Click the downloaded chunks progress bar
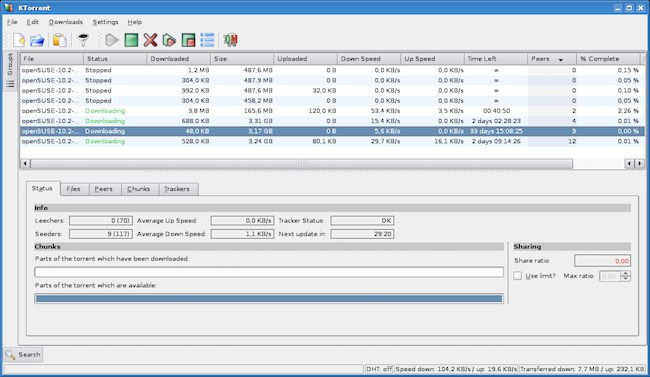 pyautogui.click(x=269, y=272)
